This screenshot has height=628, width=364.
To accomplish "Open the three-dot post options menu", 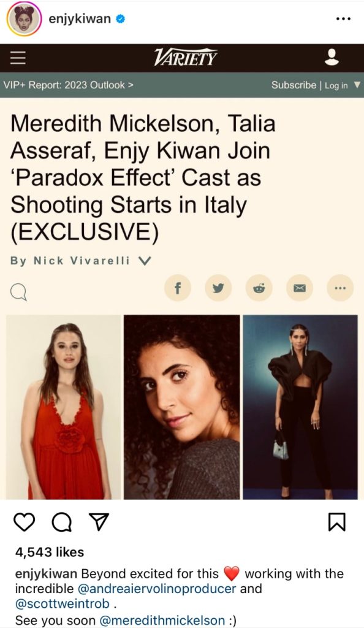I will pos(343,19).
